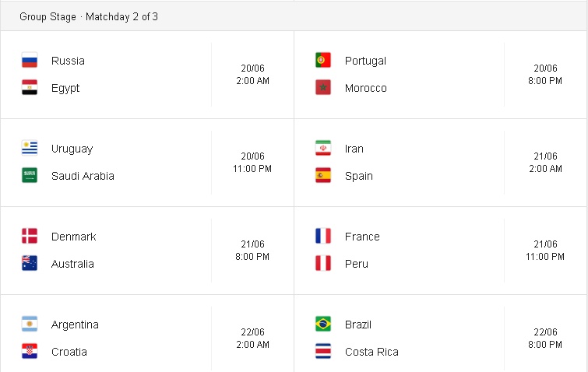Click the Croatia flag icon
The height and width of the screenshot is (372, 588).
tap(30, 352)
